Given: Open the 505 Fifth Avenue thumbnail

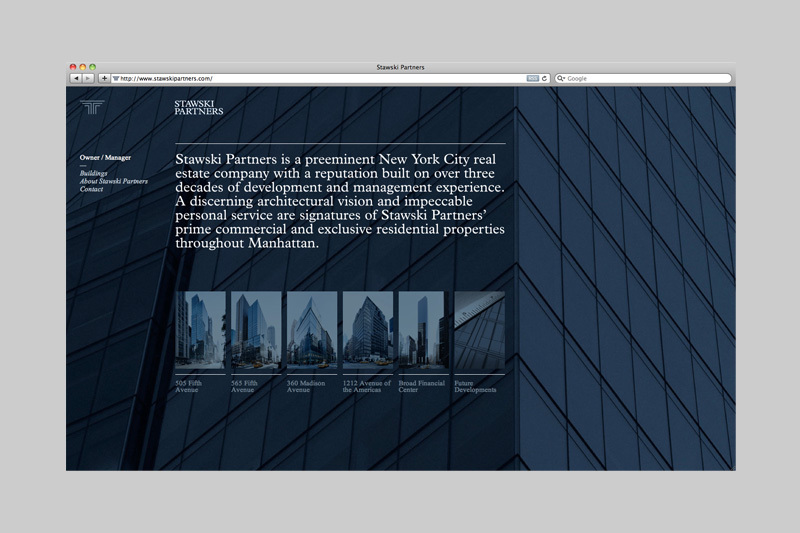Looking at the screenshot, I should tap(200, 330).
